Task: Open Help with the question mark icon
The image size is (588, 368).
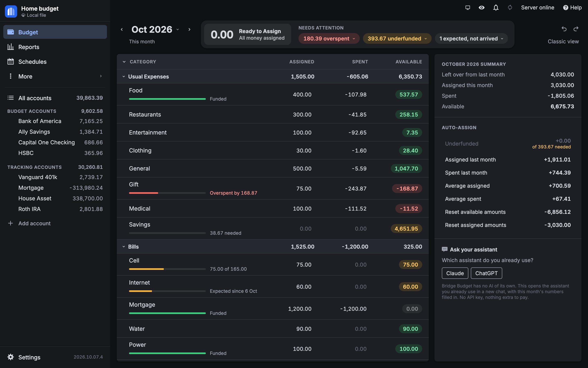Action: [566, 8]
